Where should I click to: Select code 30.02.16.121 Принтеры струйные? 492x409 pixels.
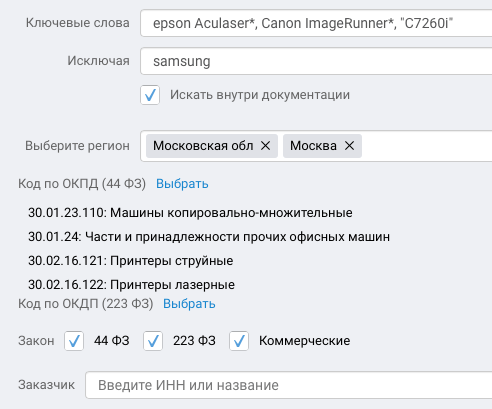pos(131,261)
